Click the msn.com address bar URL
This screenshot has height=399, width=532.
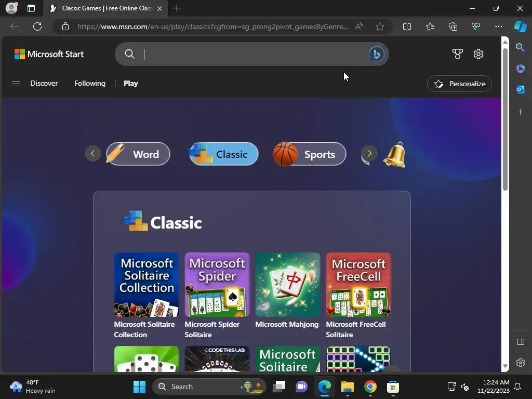point(212,26)
